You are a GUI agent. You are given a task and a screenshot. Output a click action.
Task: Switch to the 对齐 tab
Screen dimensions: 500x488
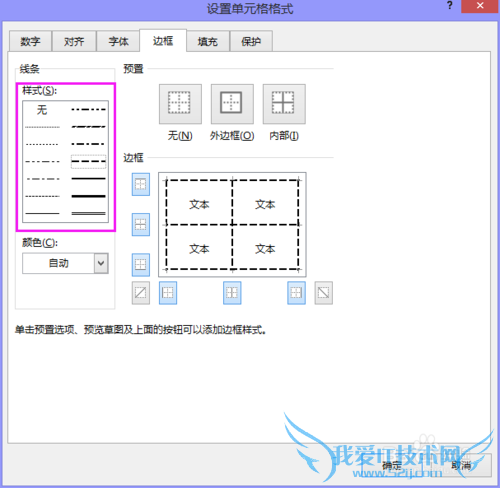[74, 41]
